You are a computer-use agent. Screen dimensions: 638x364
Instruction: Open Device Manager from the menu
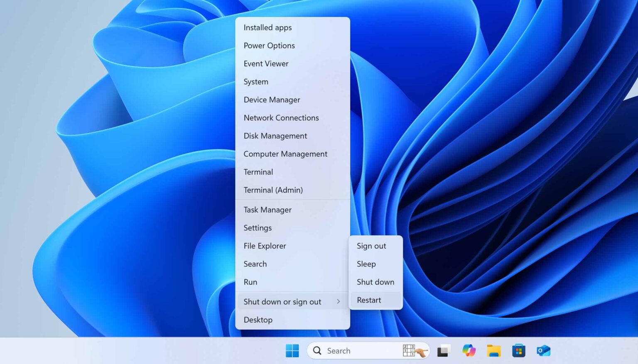(x=272, y=100)
